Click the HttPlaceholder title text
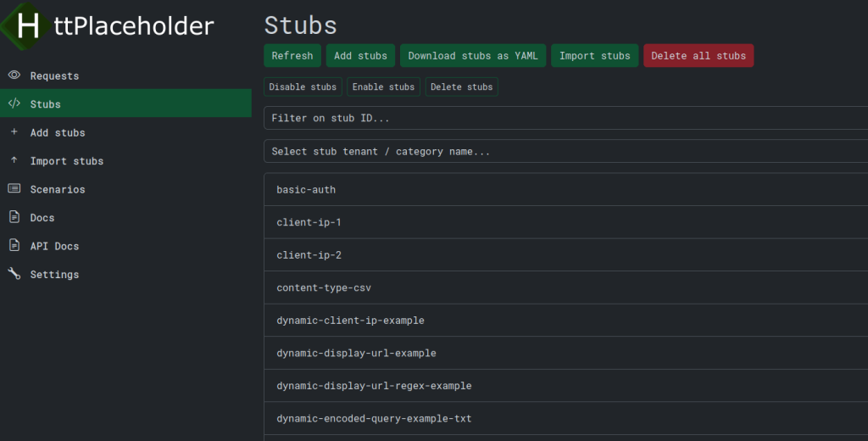This screenshot has height=441, width=868. [x=133, y=26]
